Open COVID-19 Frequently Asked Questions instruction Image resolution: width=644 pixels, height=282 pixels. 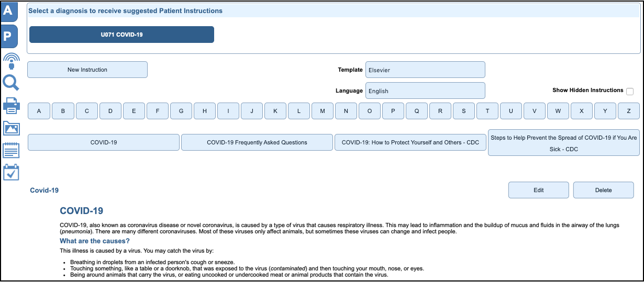point(257,142)
